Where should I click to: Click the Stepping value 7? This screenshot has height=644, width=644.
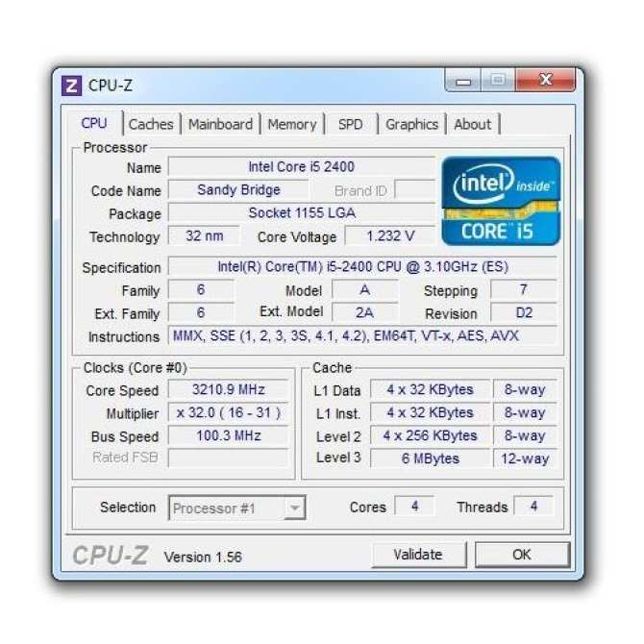point(523,290)
